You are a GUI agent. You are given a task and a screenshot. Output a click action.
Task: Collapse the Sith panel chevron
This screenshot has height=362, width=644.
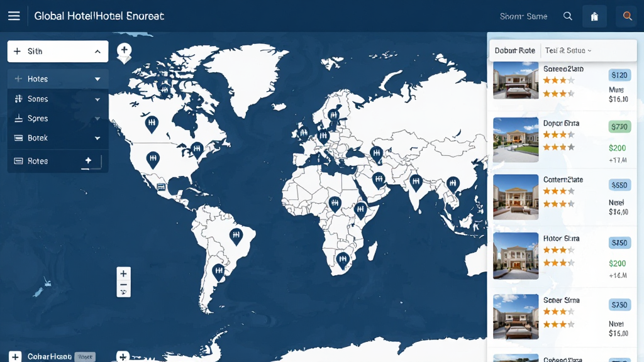coord(97,52)
